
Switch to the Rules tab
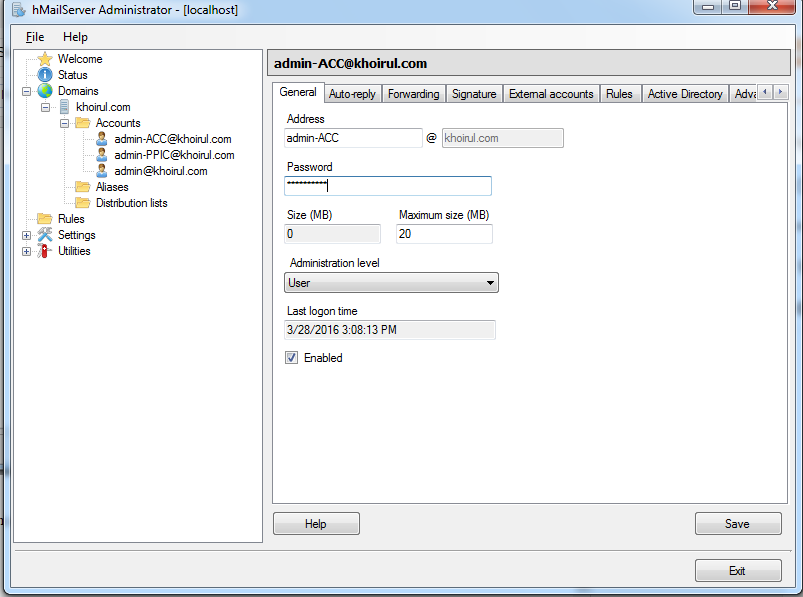tap(619, 94)
